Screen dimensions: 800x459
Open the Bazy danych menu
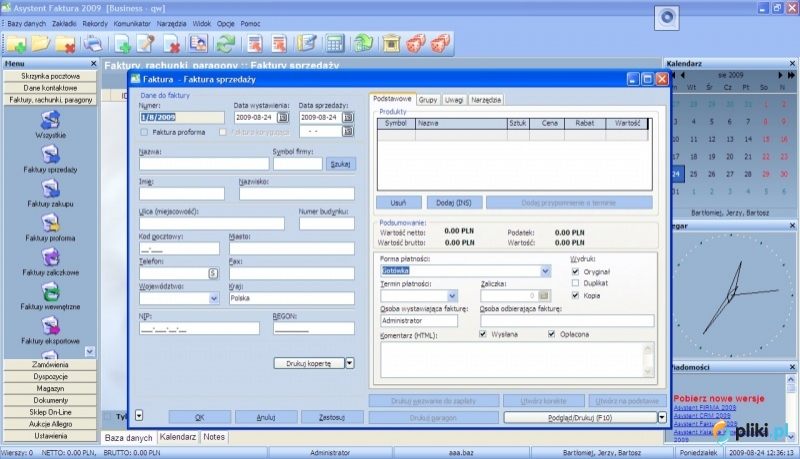pyautogui.click(x=27, y=23)
